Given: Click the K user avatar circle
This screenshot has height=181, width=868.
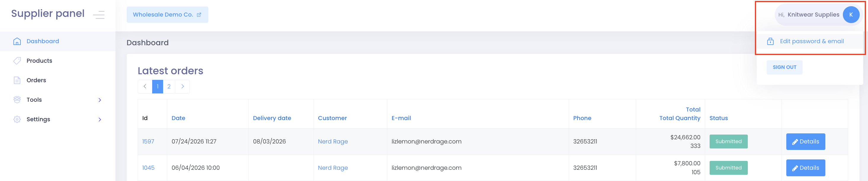Looking at the screenshot, I should tap(851, 15).
